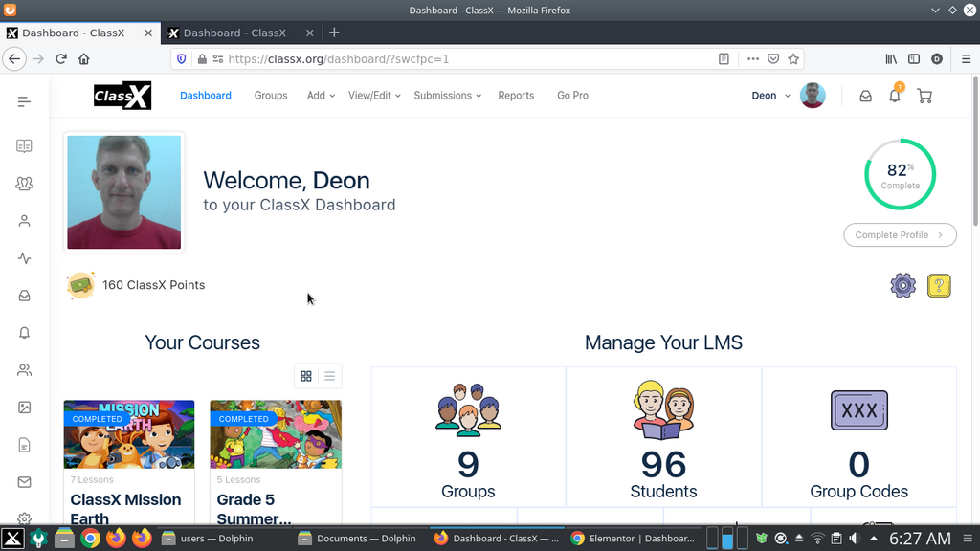The image size is (980, 551).
Task: Open the 0 Group Codes tile
Action: 858,437
